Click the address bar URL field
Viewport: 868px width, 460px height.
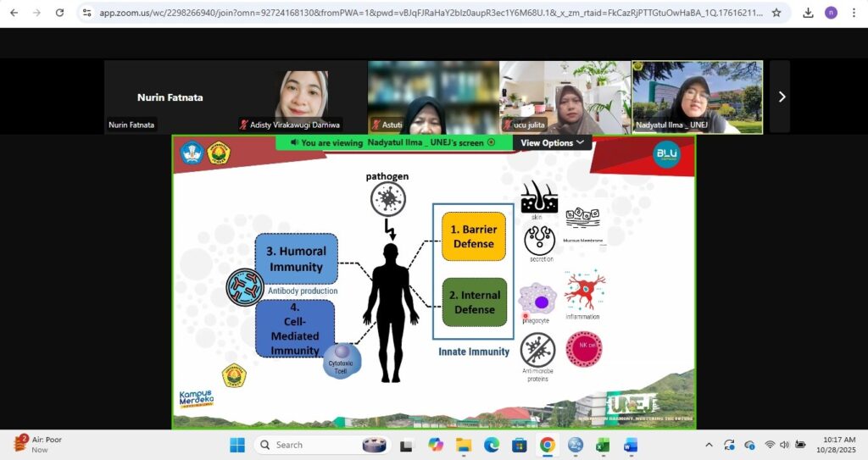[x=424, y=13]
